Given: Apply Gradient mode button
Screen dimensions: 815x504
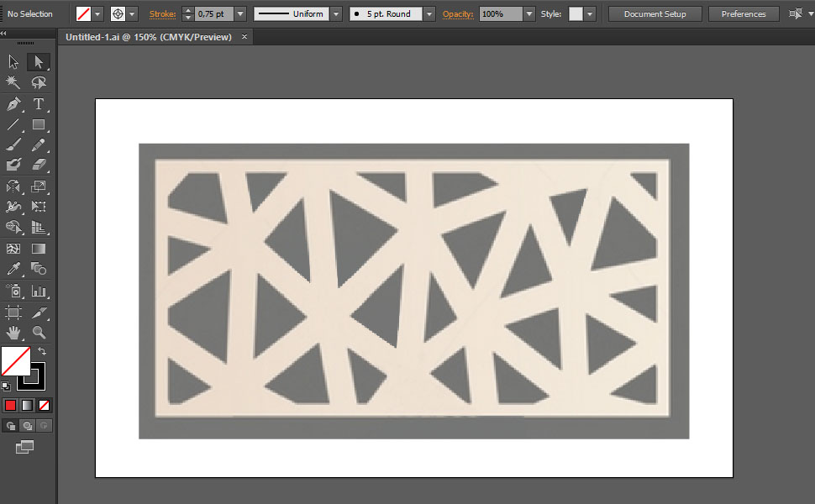Looking at the screenshot, I should point(27,405).
